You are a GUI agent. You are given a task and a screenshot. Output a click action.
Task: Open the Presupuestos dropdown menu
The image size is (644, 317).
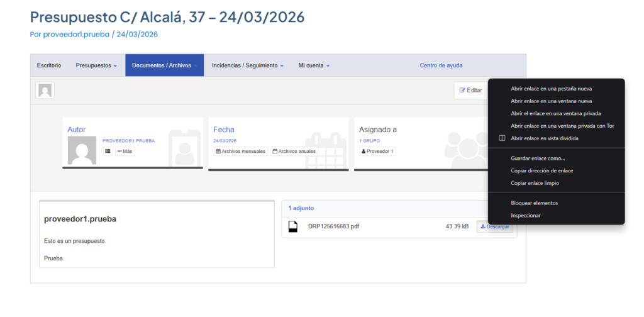pos(96,65)
